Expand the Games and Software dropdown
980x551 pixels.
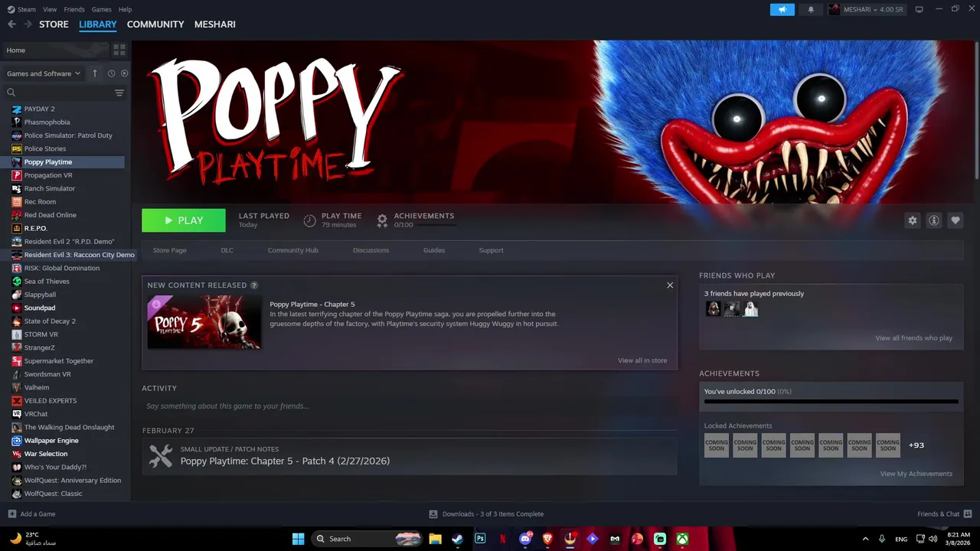point(44,73)
